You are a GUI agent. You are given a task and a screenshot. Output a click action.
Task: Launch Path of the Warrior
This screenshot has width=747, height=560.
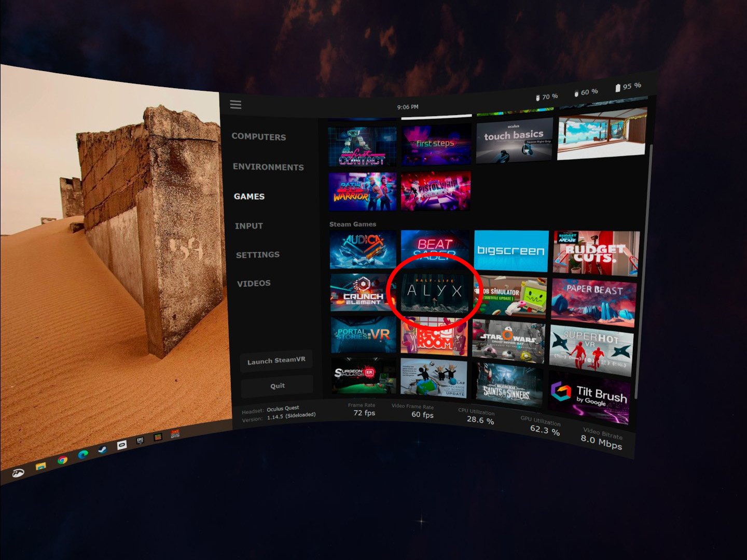362,191
